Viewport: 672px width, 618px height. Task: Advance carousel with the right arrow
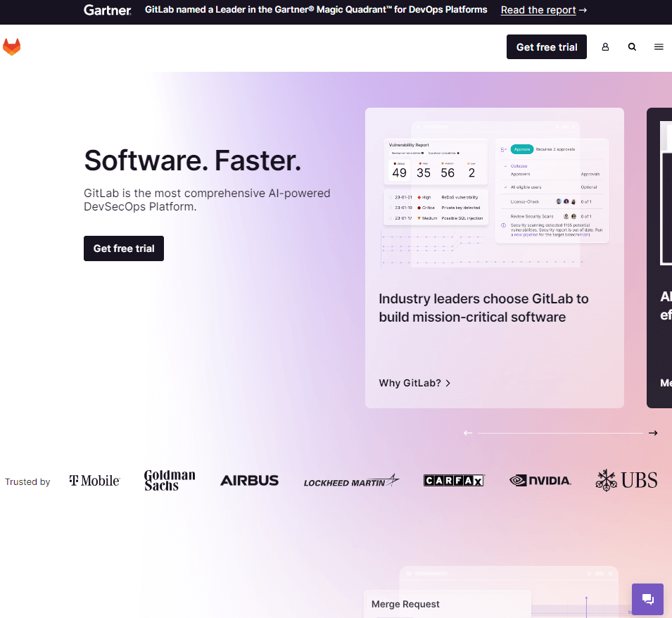[654, 433]
